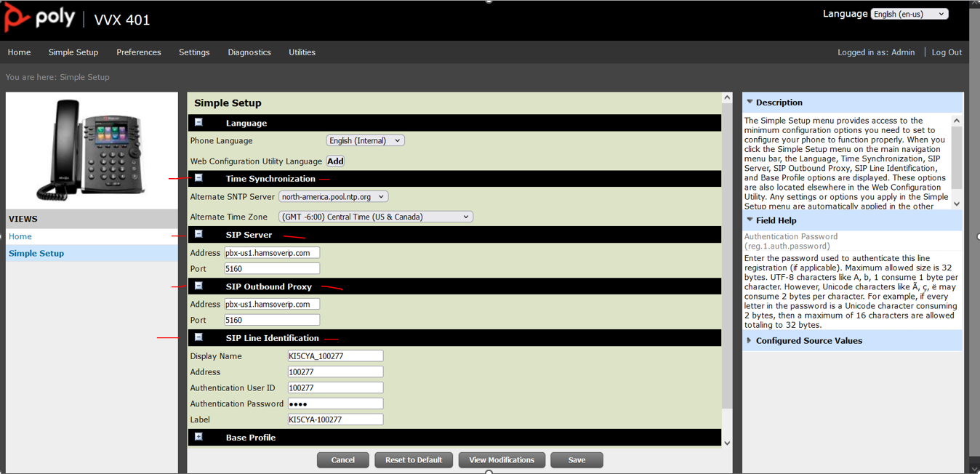Collapse the Language section minus icon
Screen dimensions: 980x474
click(x=198, y=123)
